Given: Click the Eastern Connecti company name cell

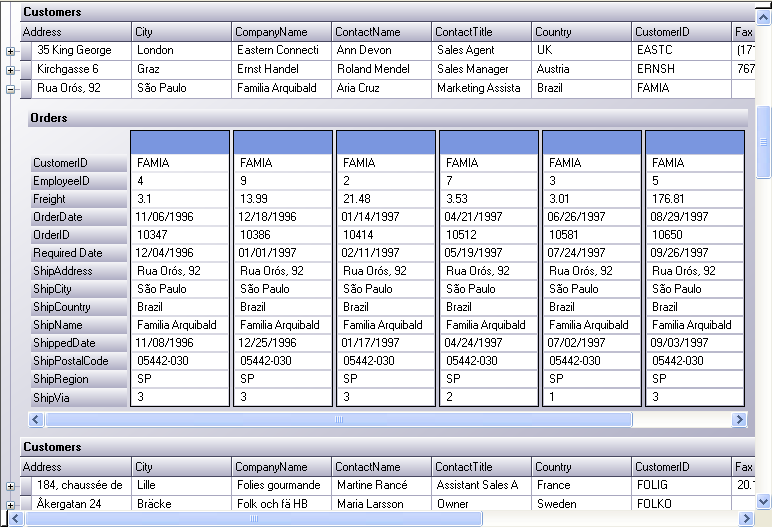Looking at the screenshot, I should click(281, 50).
